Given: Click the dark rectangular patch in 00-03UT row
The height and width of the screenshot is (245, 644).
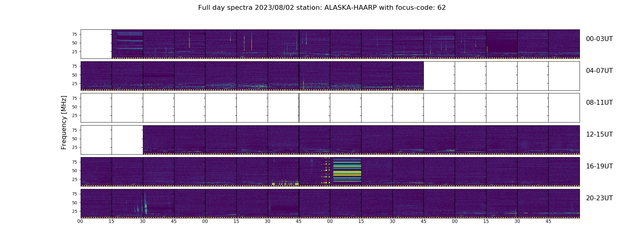Looking at the screenshot, I should [502, 46].
